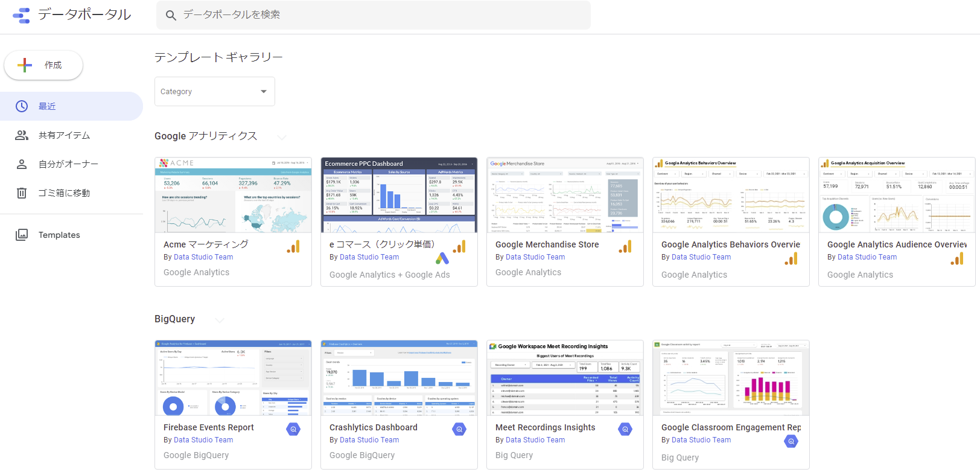Click Data Studio Team link on e コマース card
Viewport: 980px width, 475px height.
point(369,257)
